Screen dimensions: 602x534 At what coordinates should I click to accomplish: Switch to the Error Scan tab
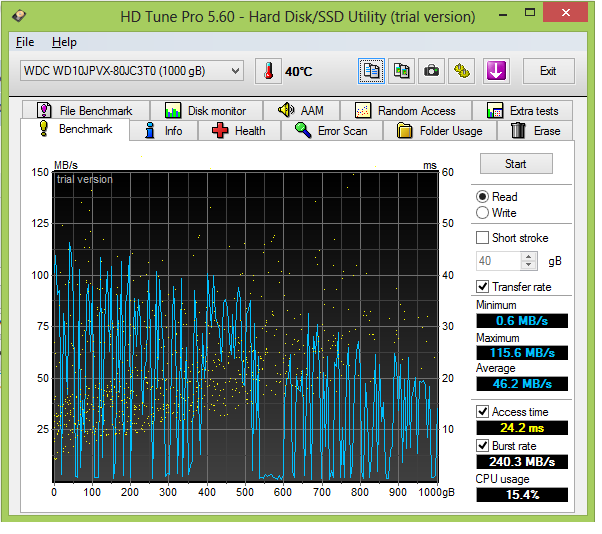[x=331, y=131]
